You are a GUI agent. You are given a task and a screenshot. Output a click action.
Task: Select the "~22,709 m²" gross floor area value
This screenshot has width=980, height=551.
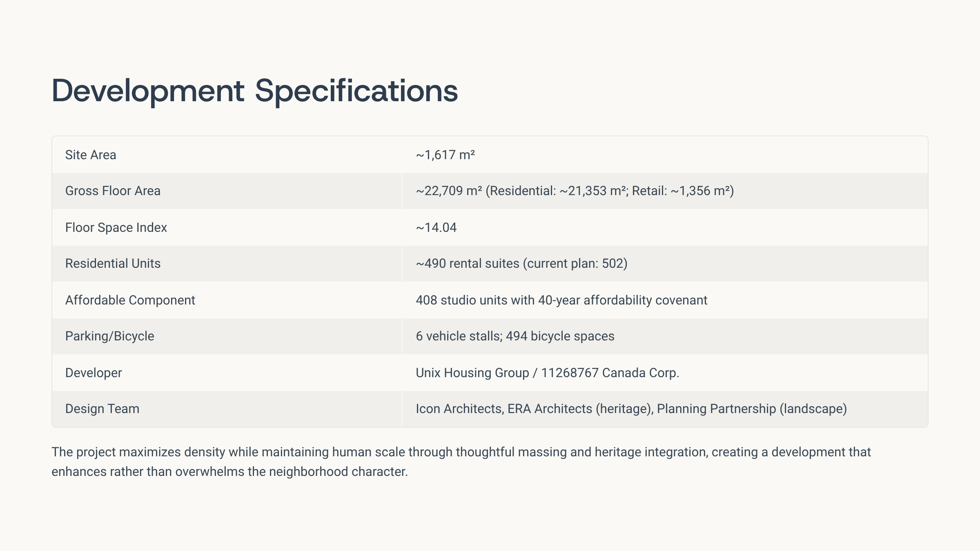[x=449, y=191]
